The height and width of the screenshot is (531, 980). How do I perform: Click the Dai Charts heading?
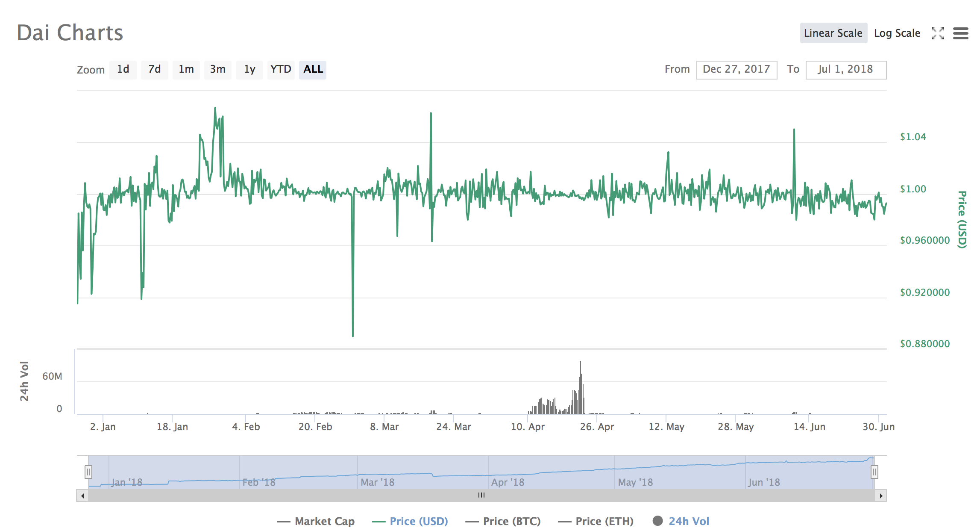coord(70,33)
